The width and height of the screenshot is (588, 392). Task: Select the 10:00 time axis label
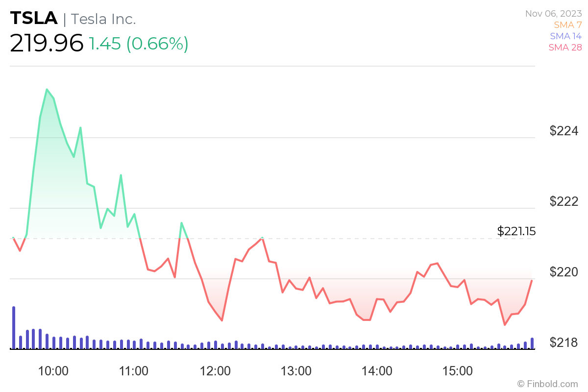tap(53, 370)
